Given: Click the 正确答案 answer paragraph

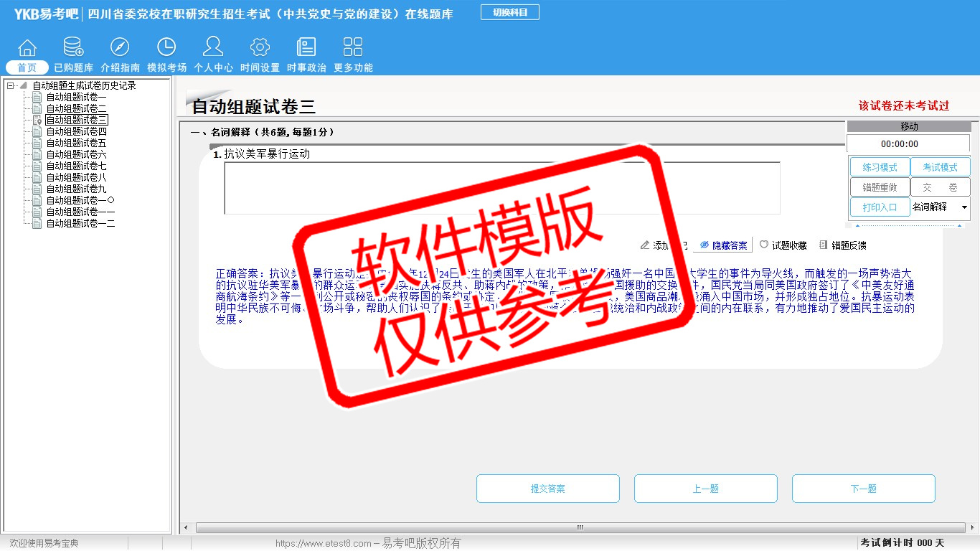Looking at the screenshot, I should coord(565,296).
